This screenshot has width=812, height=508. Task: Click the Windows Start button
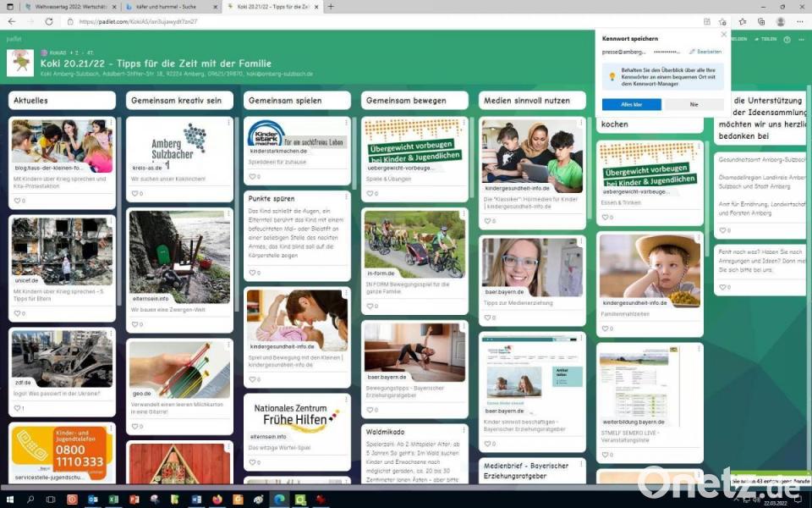pyautogui.click(x=10, y=500)
